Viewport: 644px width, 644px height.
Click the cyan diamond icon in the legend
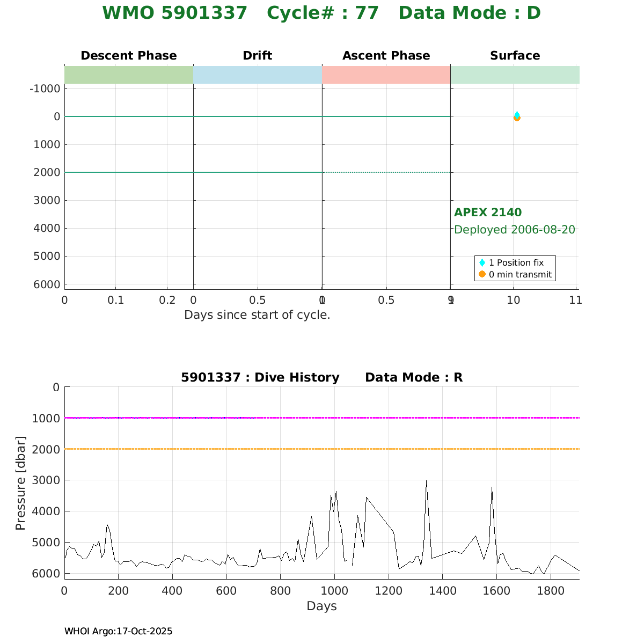coord(482,262)
